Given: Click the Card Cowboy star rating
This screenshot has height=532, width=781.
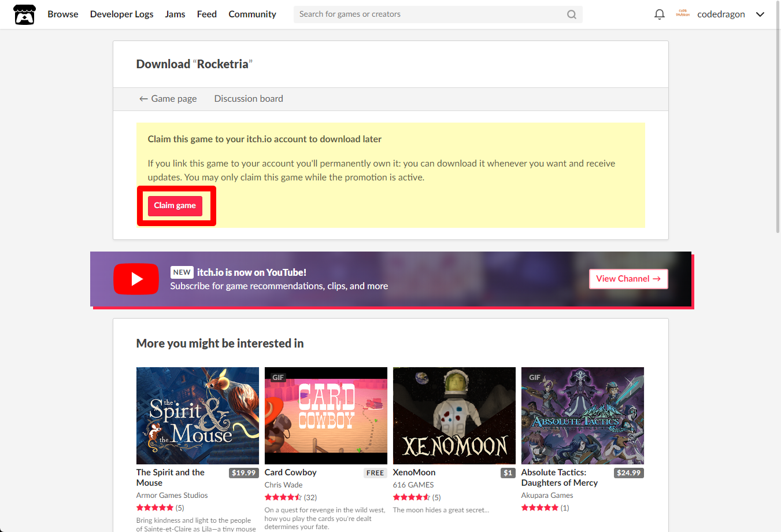Looking at the screenshot, I should 283,497.
